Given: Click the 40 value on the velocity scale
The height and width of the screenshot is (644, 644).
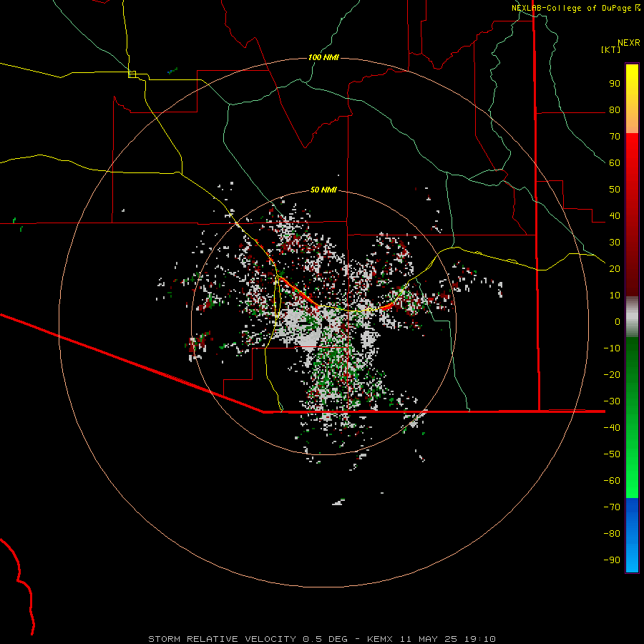Looking at the screenshot, I should tap(615, 215).
